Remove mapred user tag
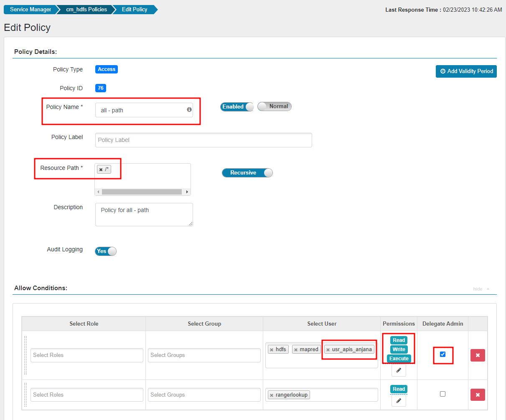 click(296, 350)
